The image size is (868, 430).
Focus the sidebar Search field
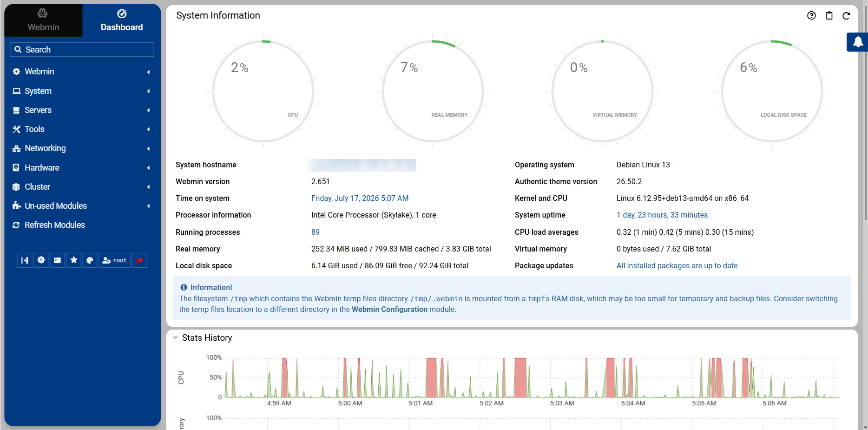[x=82, y=50]
